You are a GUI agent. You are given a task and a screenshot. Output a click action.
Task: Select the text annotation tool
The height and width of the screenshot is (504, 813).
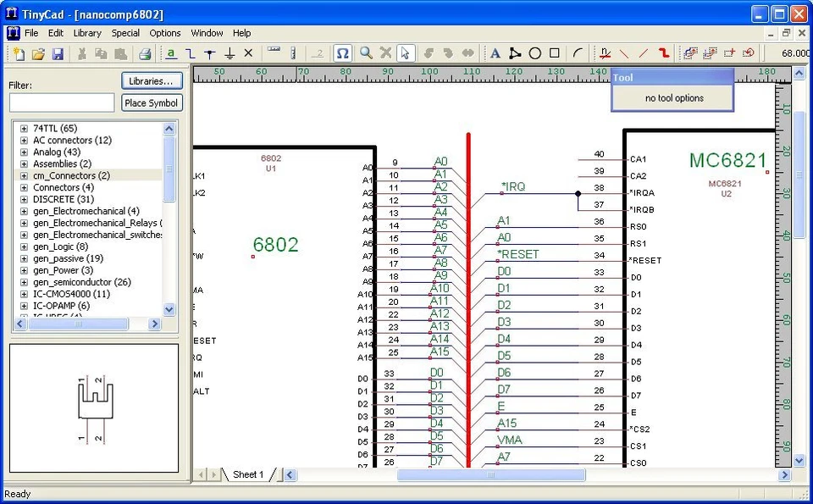[x=495, y=53]
